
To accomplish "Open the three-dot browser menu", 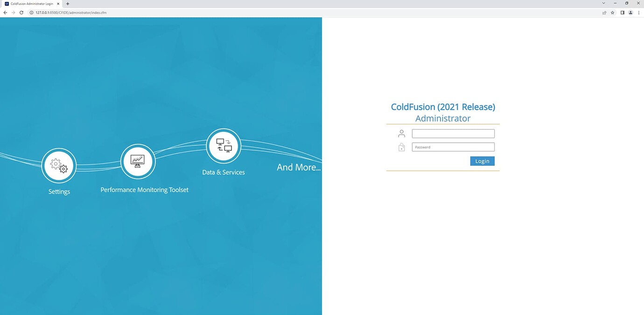I will (x=638, y=13).
